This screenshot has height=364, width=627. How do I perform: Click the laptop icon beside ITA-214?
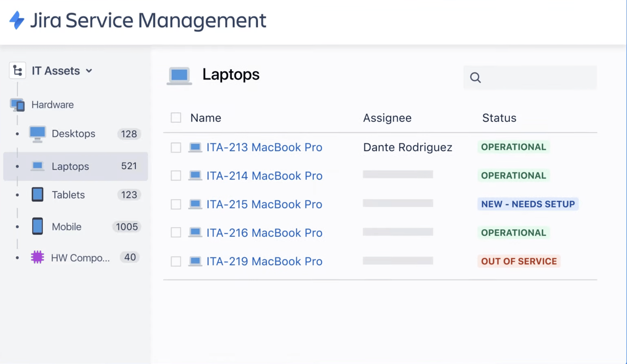pos(195,176)
